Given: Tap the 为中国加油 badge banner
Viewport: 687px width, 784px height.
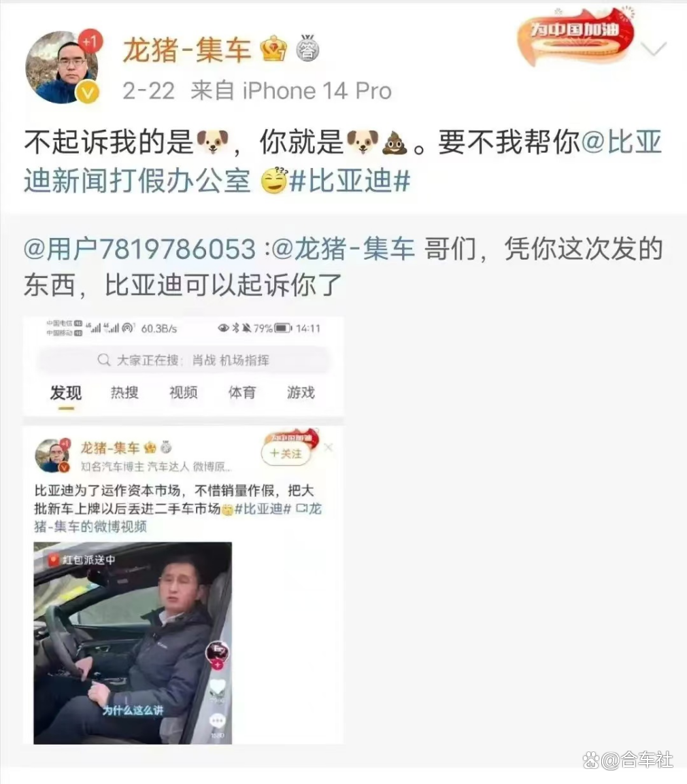Looking at the screenshot, I should pyautogui.click(x=575, y=37).
